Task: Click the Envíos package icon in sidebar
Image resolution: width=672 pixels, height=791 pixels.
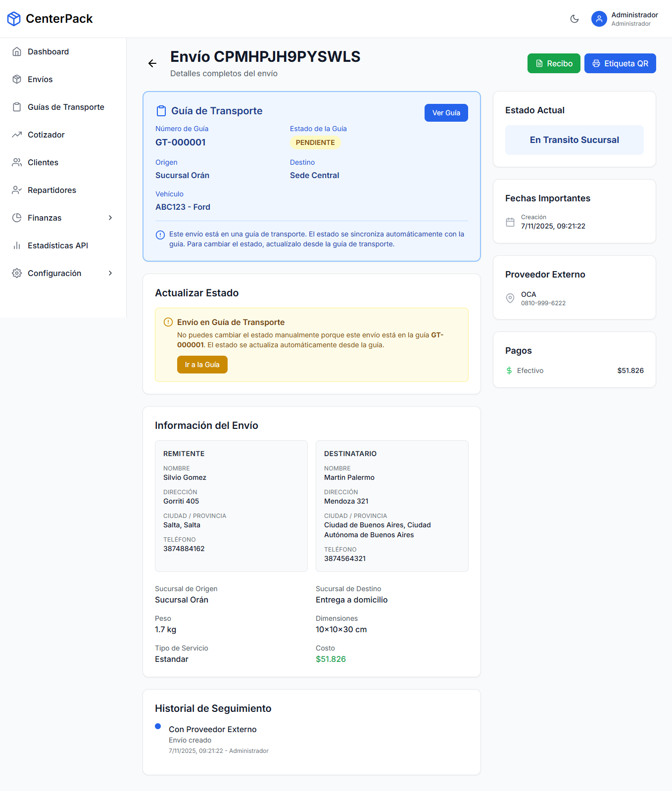Action: pyautogui.click(x=17, y=80)
